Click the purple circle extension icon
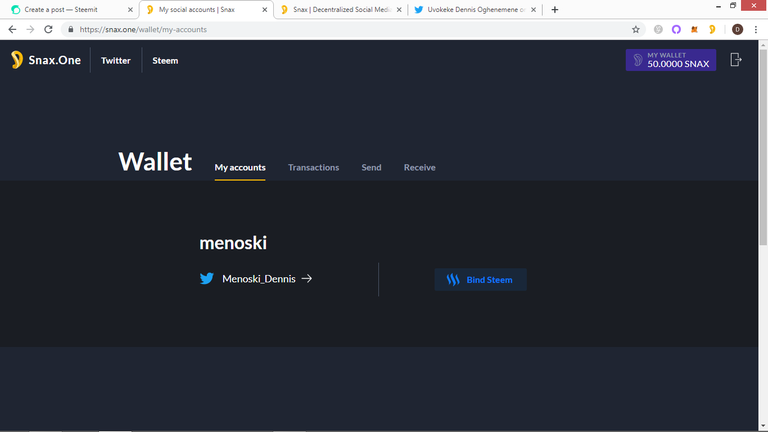The width and height of the screenshot is (768, 432). [x=676, y=29]
